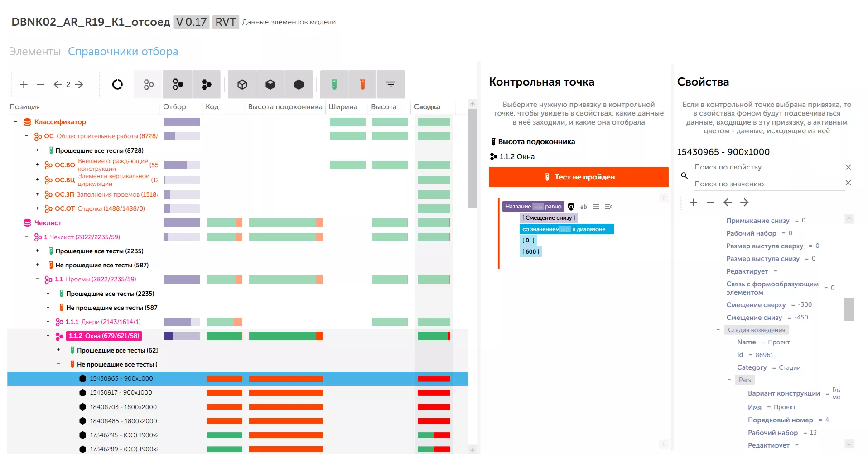Screen dimensions: 868x454
Task: Switch to the Элементы tab
Action: point(35,52)
